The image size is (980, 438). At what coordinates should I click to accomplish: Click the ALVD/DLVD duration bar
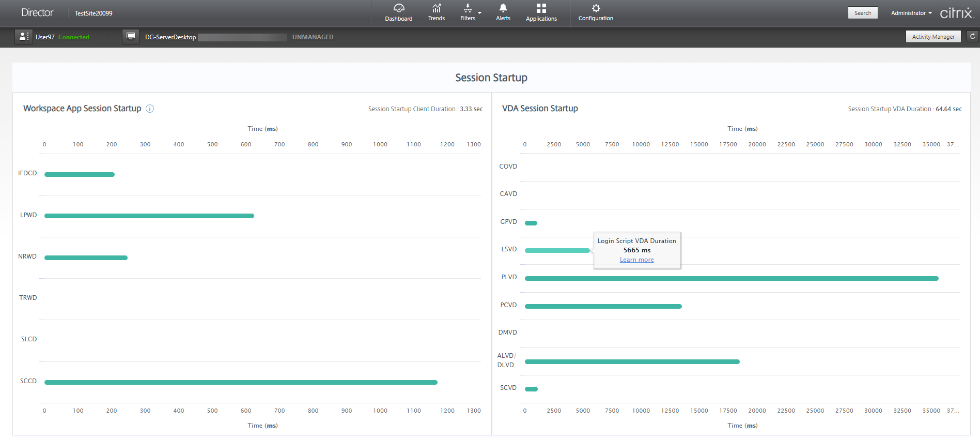pyautogui.click(x=632, y=362)
